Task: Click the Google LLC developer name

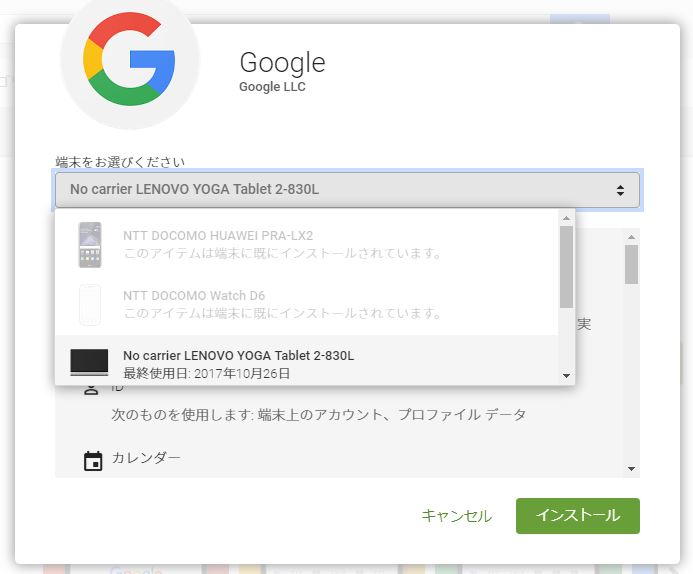Action: coord(272,87)
